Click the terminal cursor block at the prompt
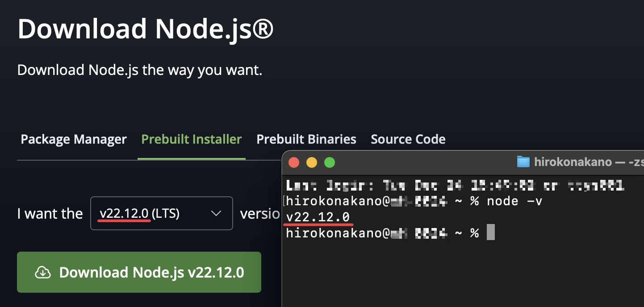The image size is (644, 307). point(491,233)
